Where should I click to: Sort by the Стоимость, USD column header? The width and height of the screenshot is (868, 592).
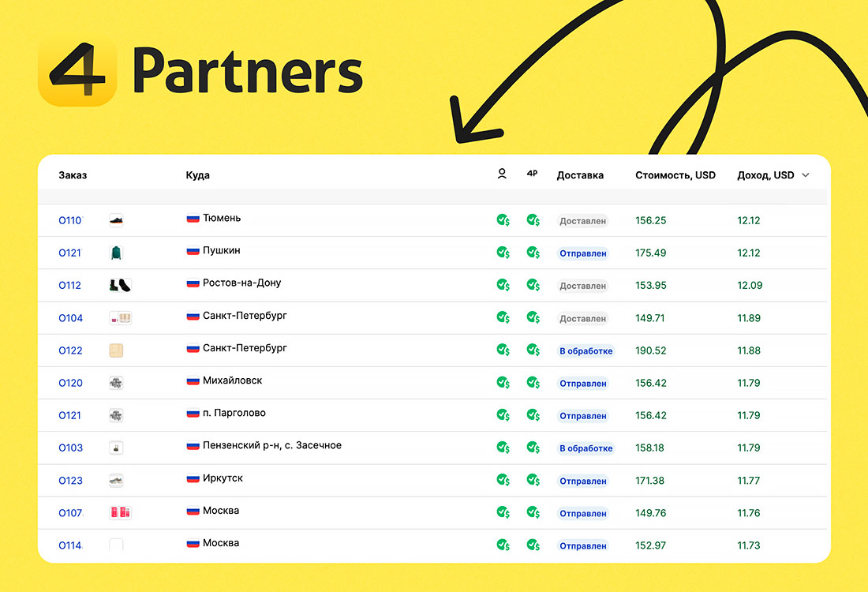tap(675, 175)
